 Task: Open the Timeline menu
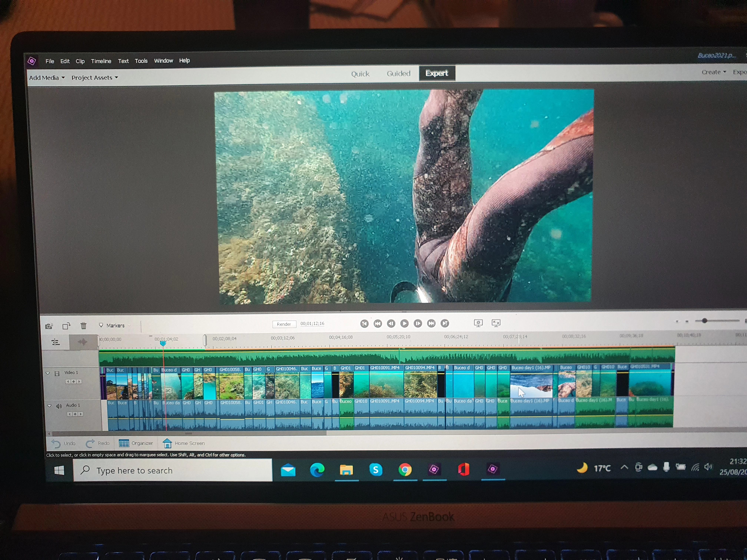click(x=101, y=61)
